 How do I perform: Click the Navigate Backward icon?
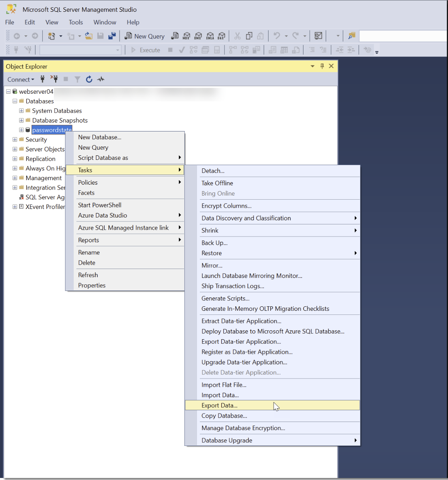[17, 36]
